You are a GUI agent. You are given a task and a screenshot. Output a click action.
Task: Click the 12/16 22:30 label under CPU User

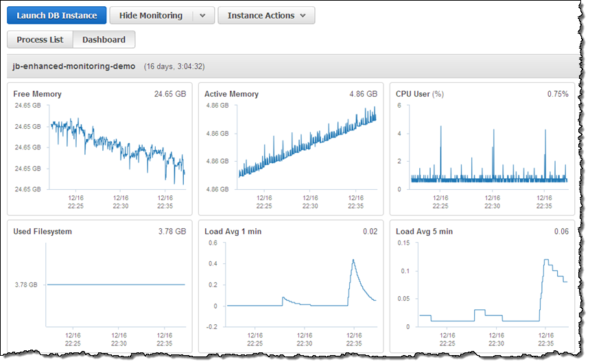(x=492, y=202)
